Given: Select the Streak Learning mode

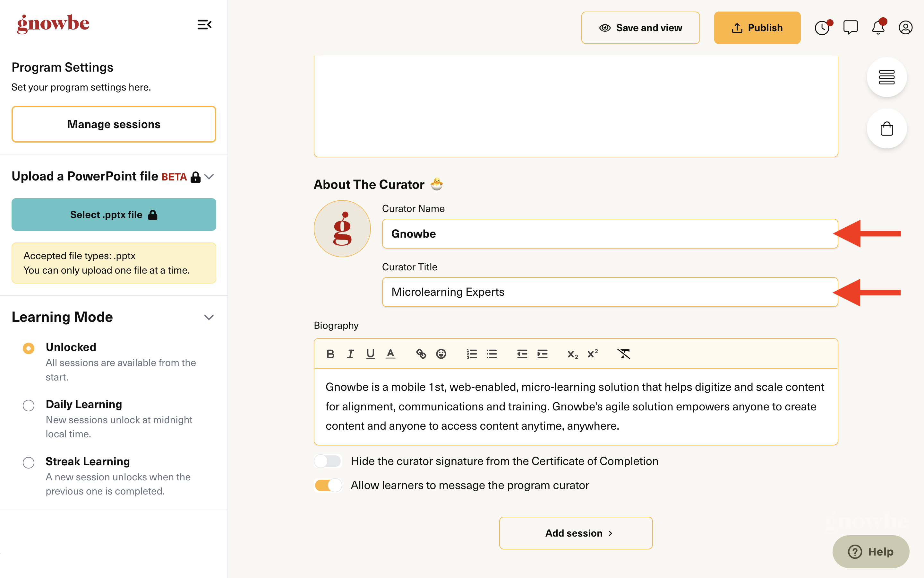Looking at the screenshot, I should pos(29,462).
